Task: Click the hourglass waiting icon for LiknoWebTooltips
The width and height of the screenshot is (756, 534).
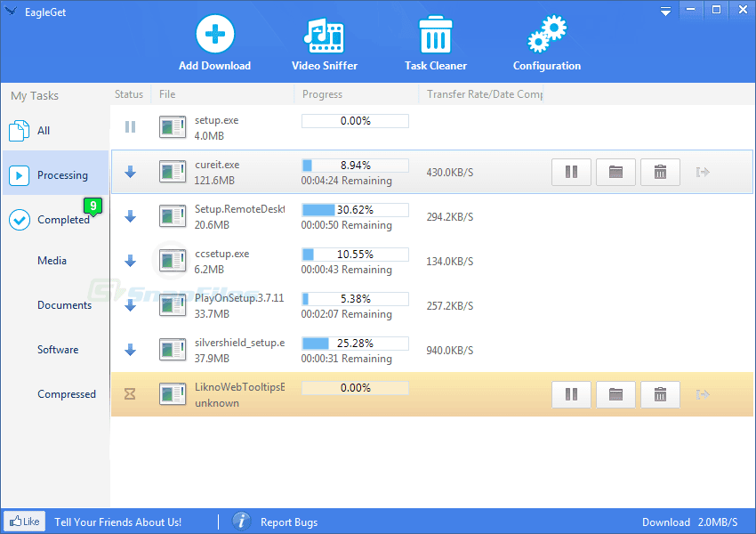Action: [x=130, y=394]
